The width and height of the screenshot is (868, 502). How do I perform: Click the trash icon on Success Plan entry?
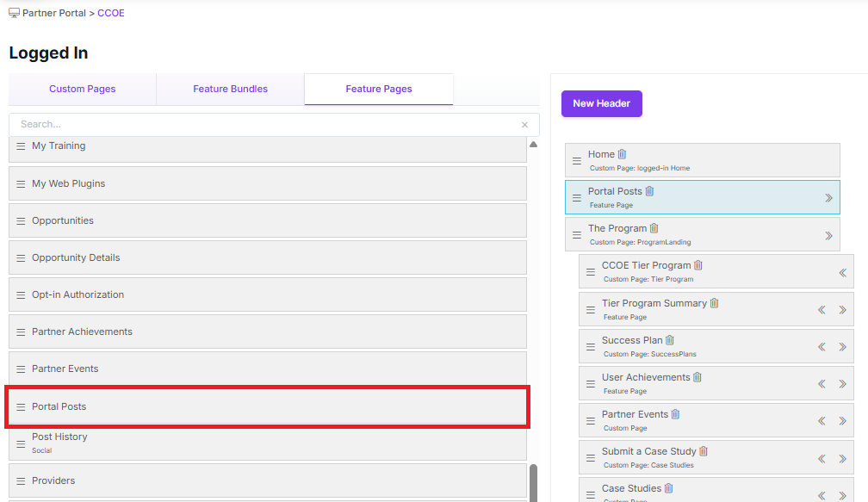click(x=670, y=340)
